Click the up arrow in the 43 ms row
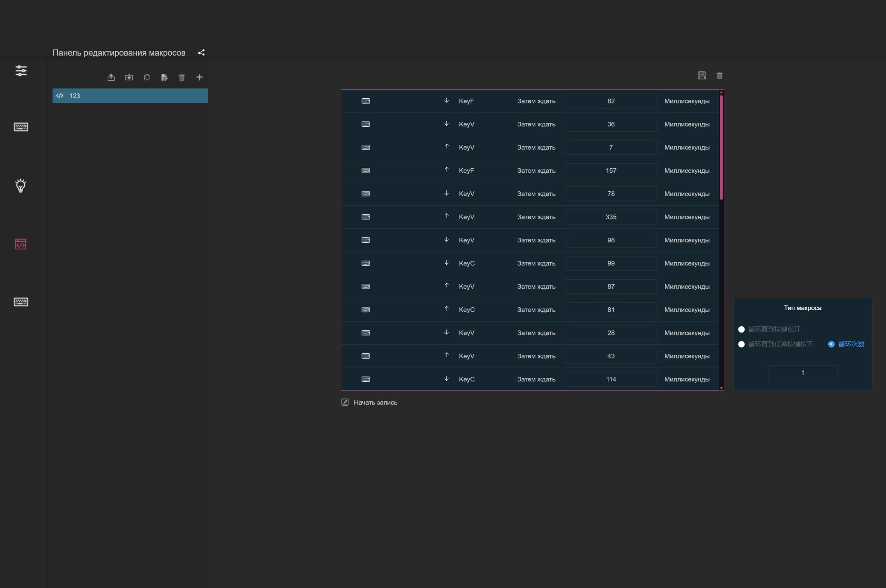This screenshot has height=588, width=886. coord(446,355)
